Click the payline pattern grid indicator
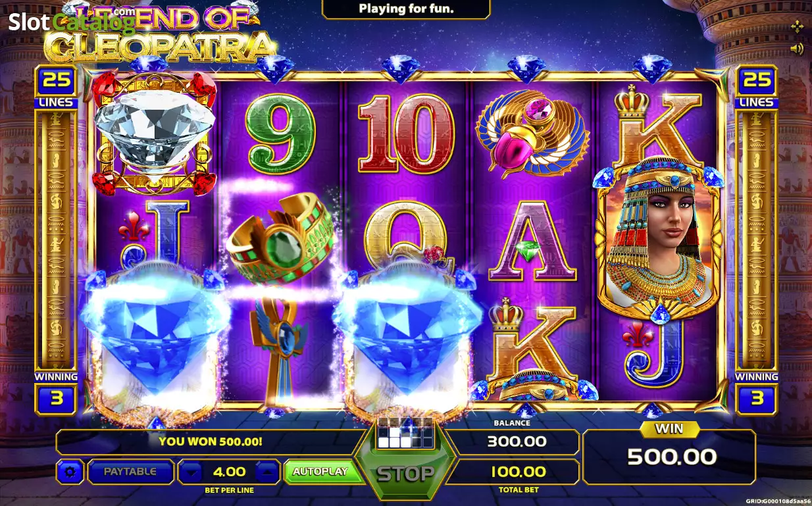Viewport: 812px width, 506px height. pyautogui.click(x=405, y=432)
